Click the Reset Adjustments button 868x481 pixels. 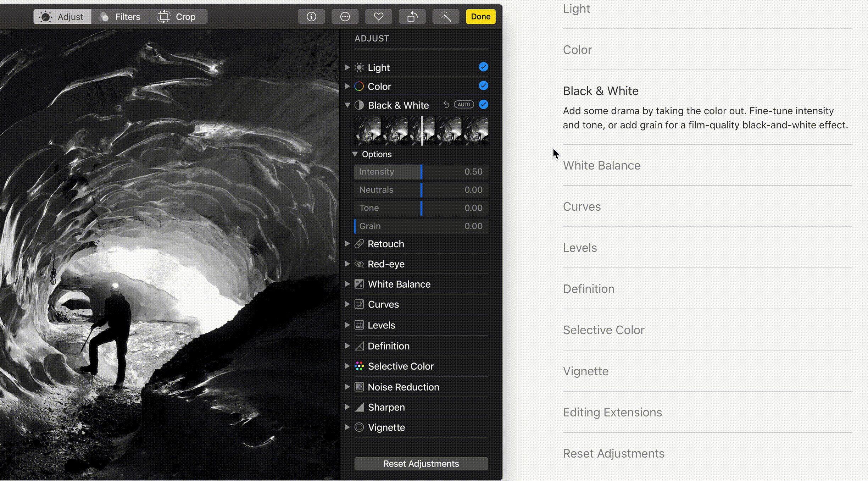[421, 464]
